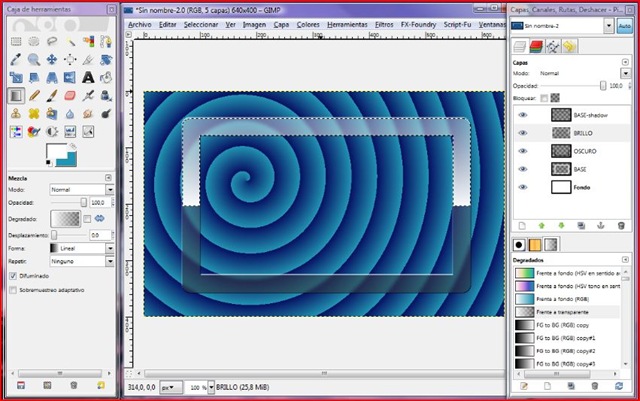The image size is (640, 401).
Task: Select the Eraser tool
Action: pos(70,96)
